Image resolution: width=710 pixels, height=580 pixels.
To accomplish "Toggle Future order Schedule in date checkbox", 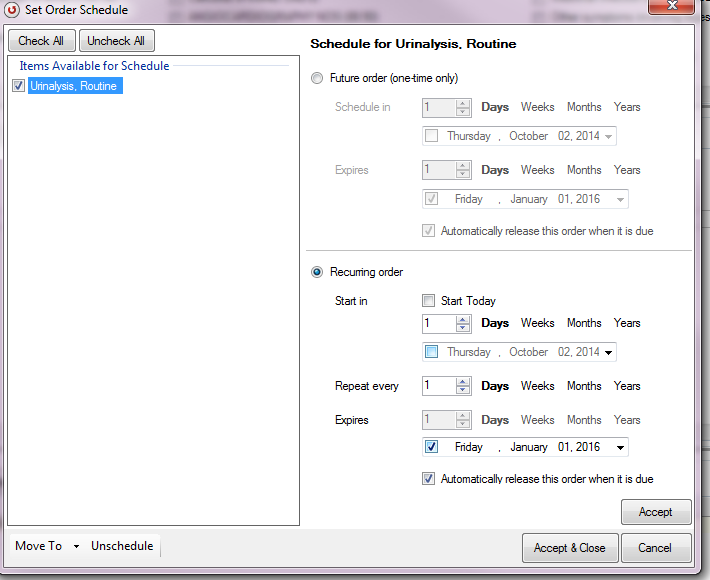I will [432, 136].
